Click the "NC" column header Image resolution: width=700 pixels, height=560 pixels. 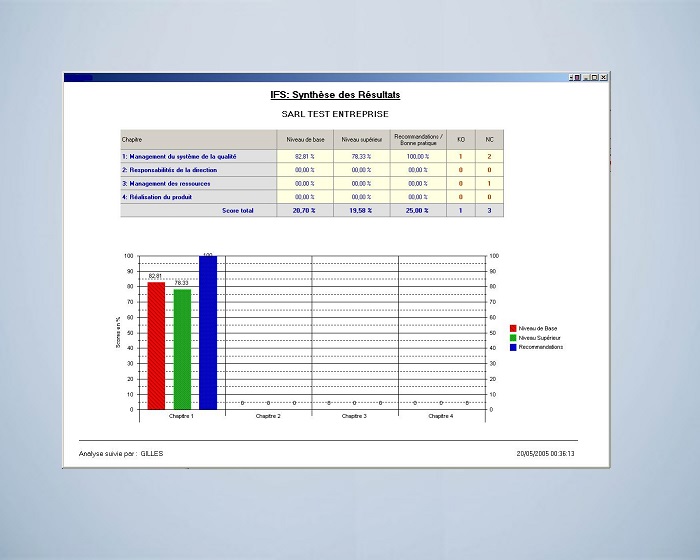click(489, 139)
